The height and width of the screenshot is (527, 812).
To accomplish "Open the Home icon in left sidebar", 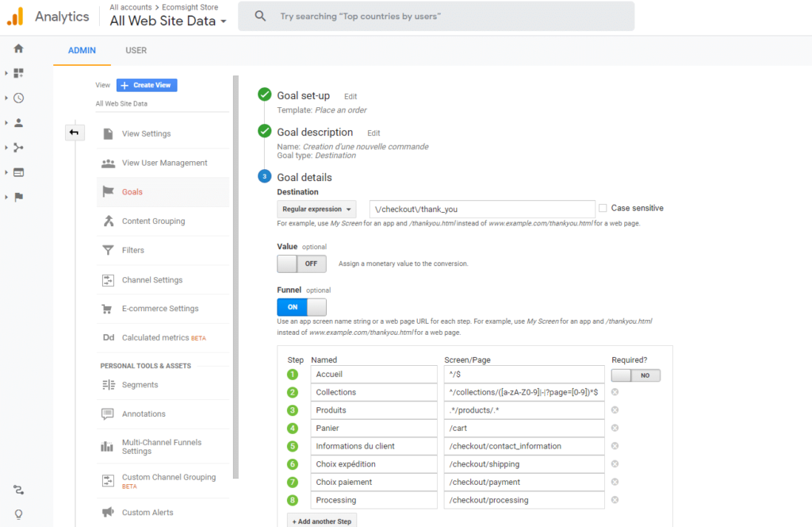I will (x=19, y=48).
